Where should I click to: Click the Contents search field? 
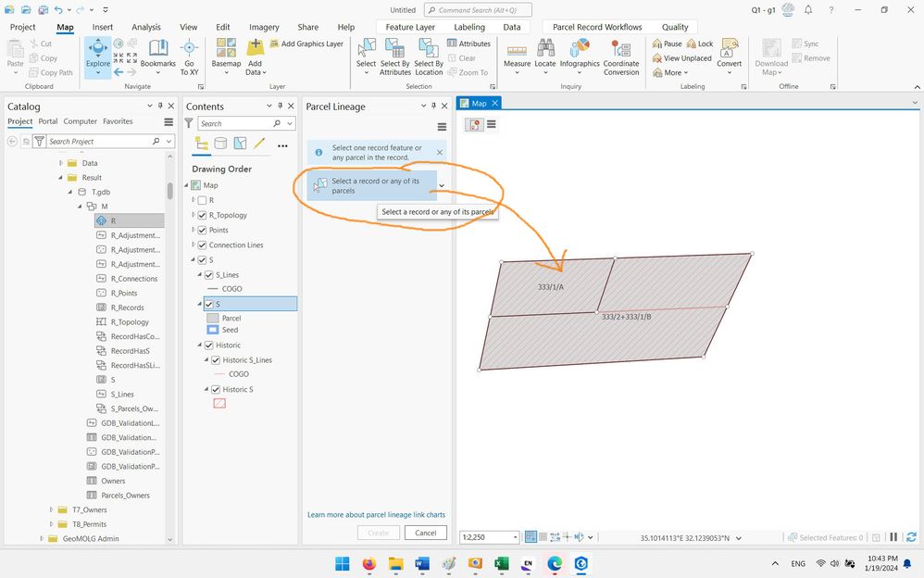click(234, 123)
